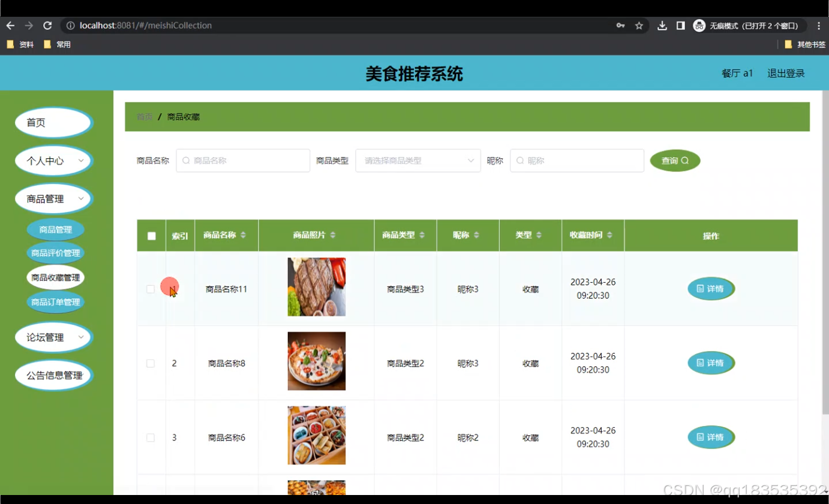Open the steak photo of 商品名称11
The image size is (829, 504).
click(x=317, y=287)
